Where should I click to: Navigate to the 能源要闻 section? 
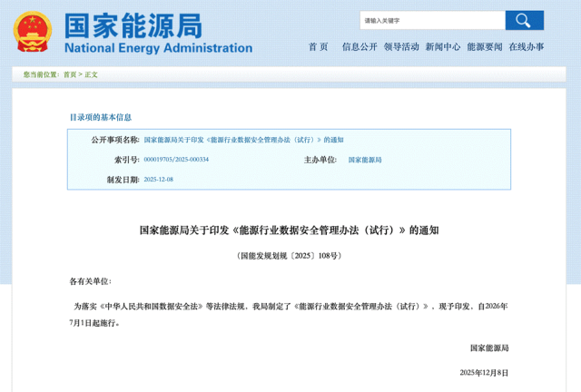[x=485, y=47]
